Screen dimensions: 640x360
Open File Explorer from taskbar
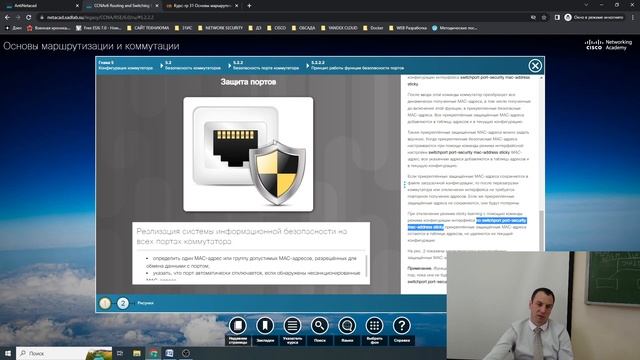click(x=137, y=353)
